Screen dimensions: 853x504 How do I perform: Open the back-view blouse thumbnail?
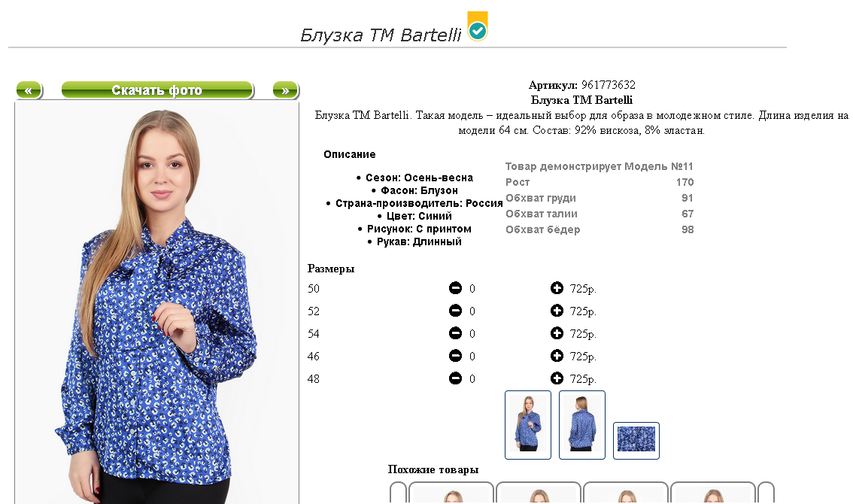pyautogui.click(x=582, y=424)
